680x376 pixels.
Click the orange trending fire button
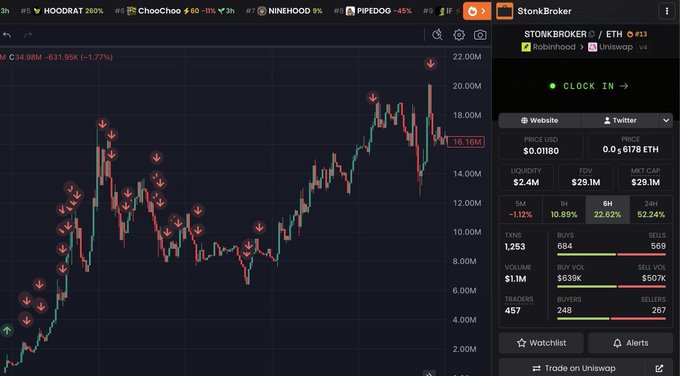pyautogui.click(x=477, y=11)
